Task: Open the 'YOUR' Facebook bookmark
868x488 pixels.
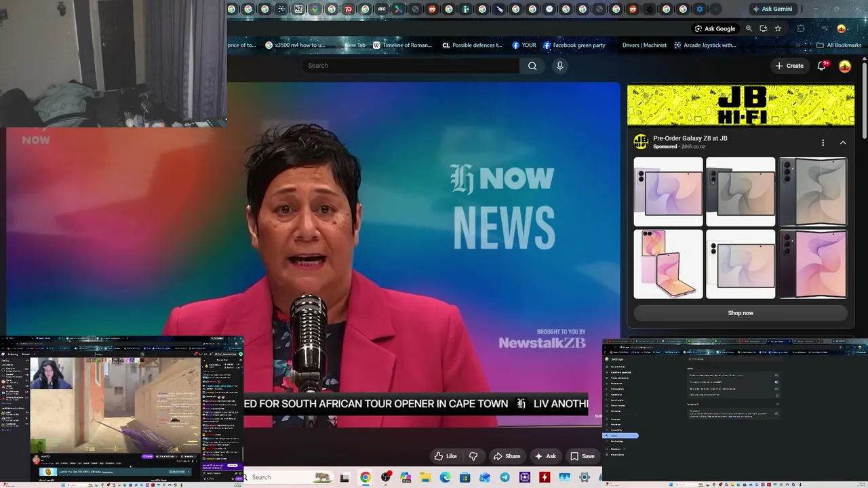Action: [524, 45]
